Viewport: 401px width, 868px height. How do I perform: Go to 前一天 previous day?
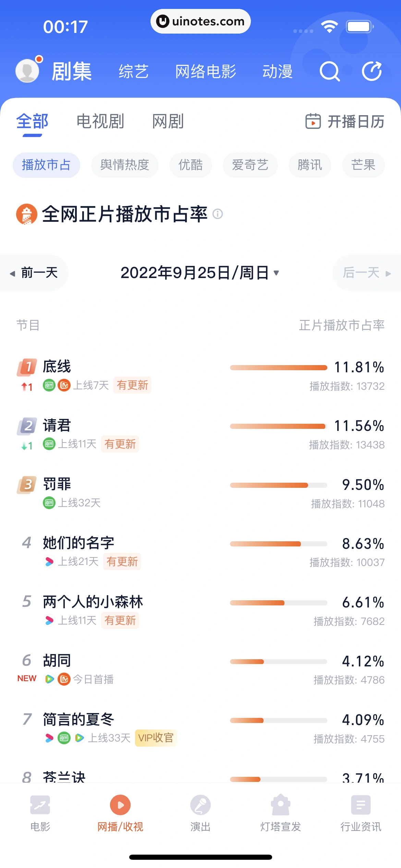click(34, 273)
